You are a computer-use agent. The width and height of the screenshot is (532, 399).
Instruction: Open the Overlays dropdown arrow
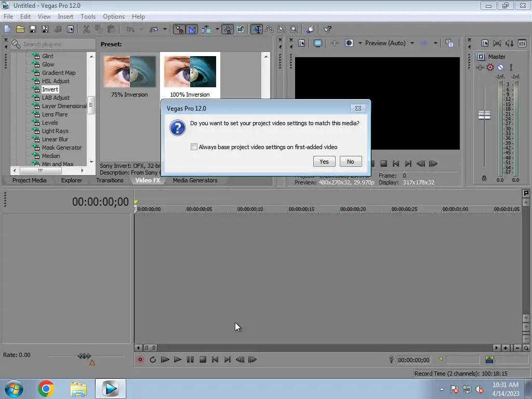click(x=435, y=43)
